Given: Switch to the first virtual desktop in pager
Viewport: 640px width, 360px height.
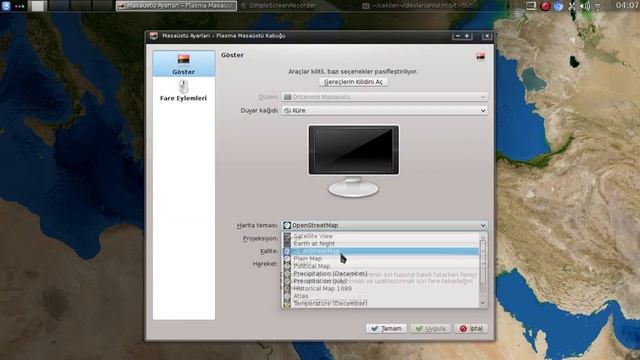Looking at the screenshot, I should click(x=38, y=5).
